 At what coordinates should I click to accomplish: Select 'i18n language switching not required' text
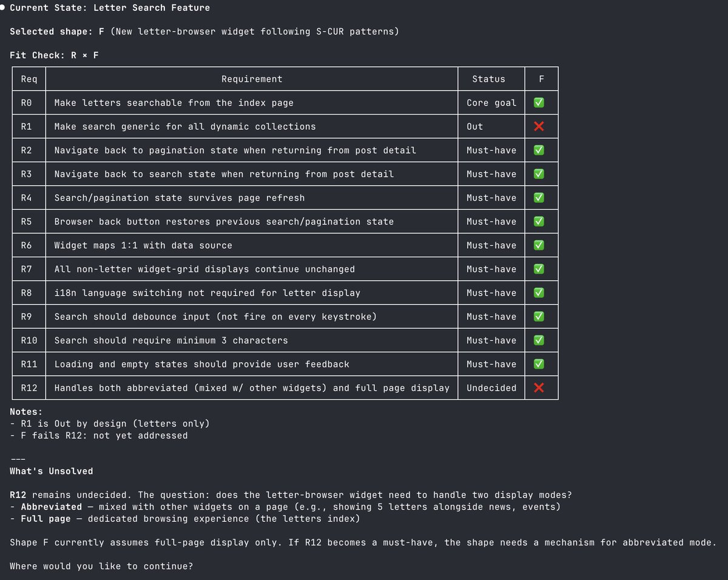[x=207, y=292]
